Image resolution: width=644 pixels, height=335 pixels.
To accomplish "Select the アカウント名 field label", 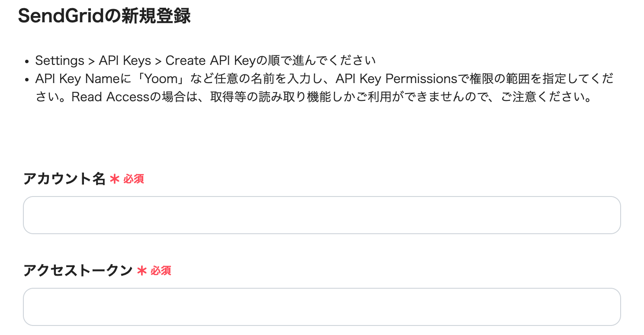I will pos(64,179).
